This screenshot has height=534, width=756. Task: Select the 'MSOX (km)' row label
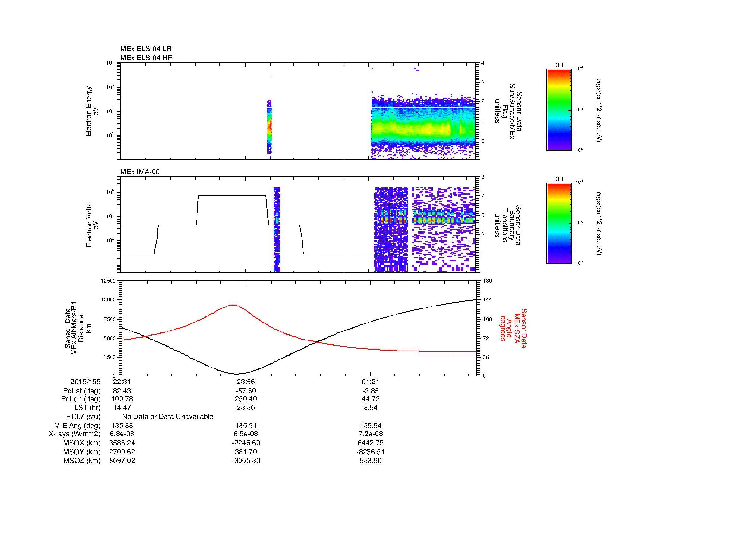click(x=82, y=443)
